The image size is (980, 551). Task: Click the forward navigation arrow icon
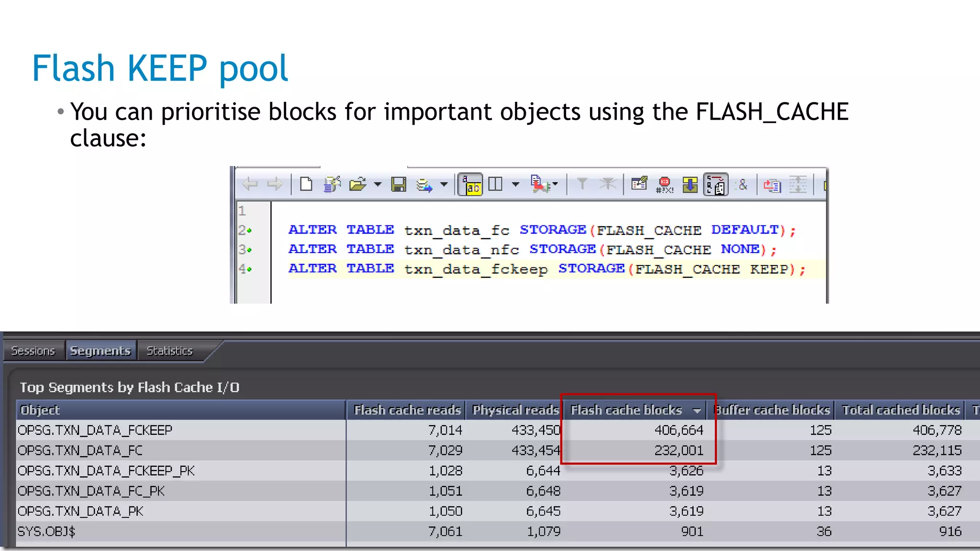(275, 184)
